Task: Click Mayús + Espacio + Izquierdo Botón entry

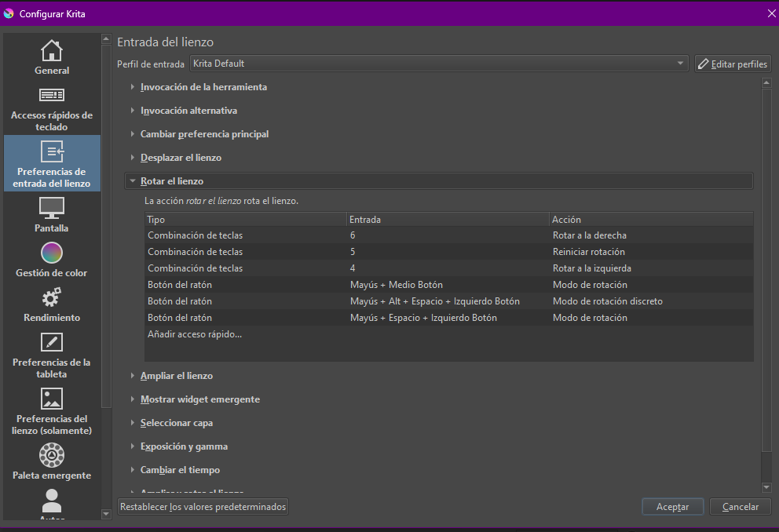Action: (x=448, y=318)
